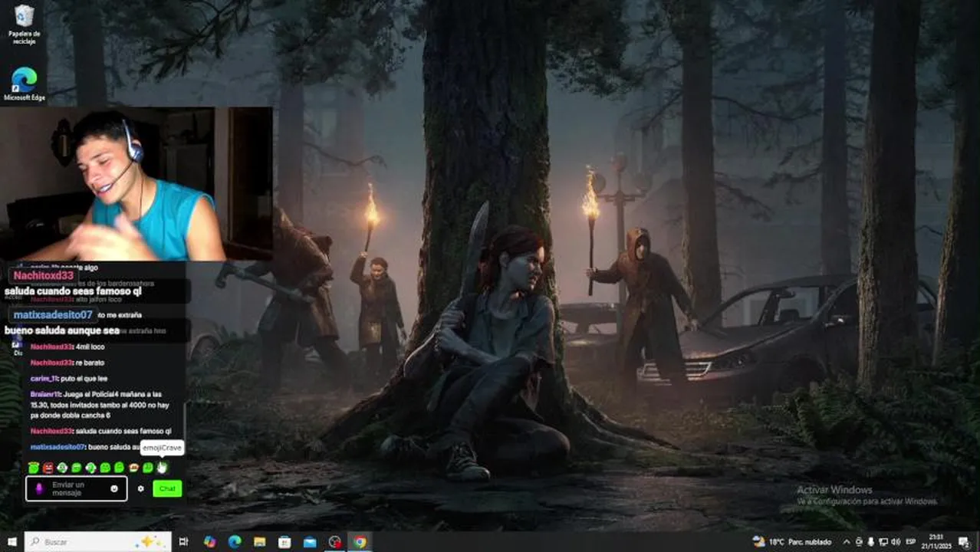Screen dimensions: 980x552
Task: Click the microphone tray icon
Action: [x=871, y=542]
